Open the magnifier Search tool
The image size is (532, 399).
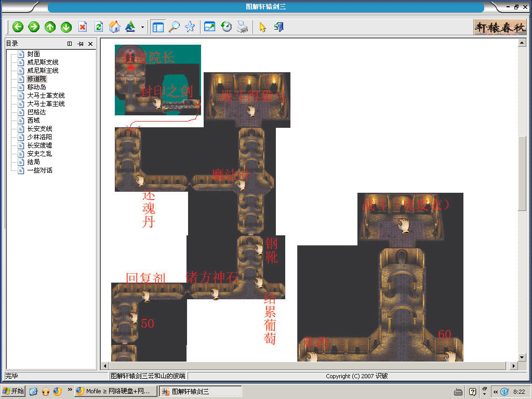click(x=174, y=27)
